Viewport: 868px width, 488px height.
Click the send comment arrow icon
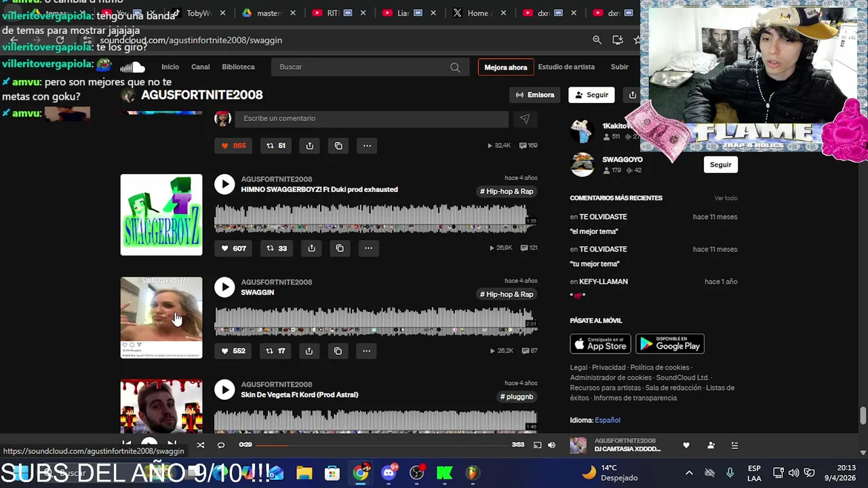[524, 119]
